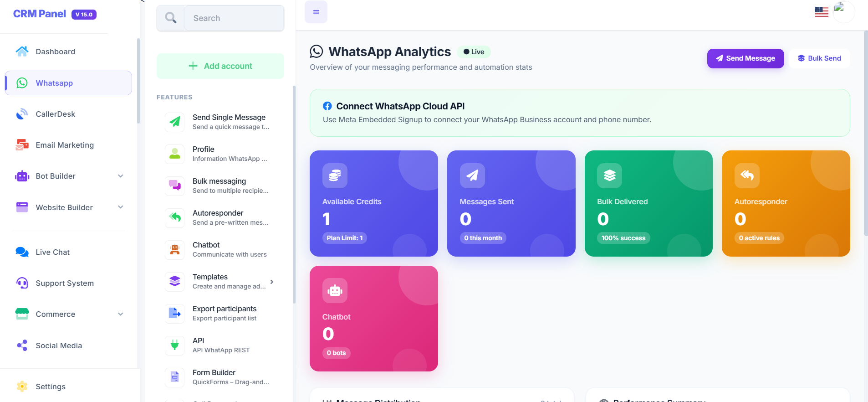Viewport: 868px width, 402px height.
Task: Click the API plug icon
Action: [x=175, y=345]
